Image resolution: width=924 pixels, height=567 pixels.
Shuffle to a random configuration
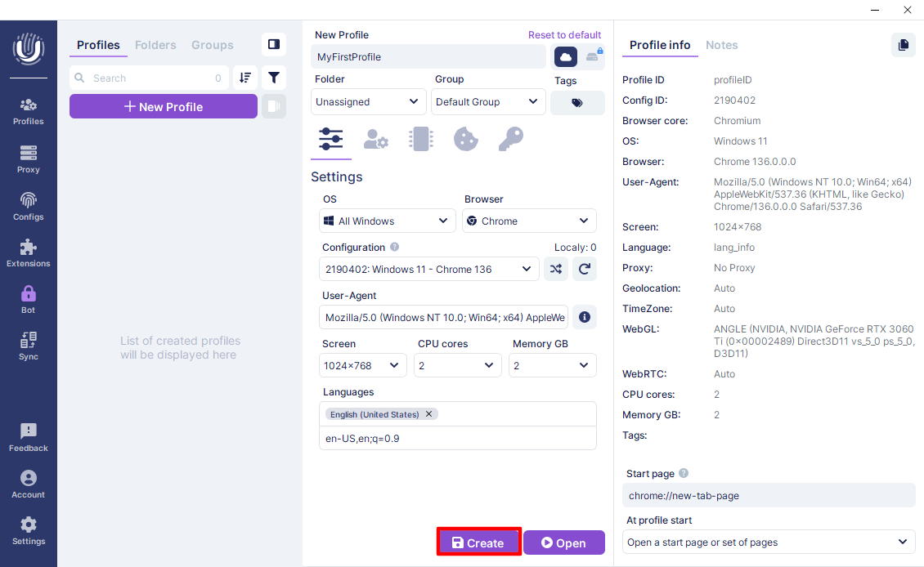(556, 269)
